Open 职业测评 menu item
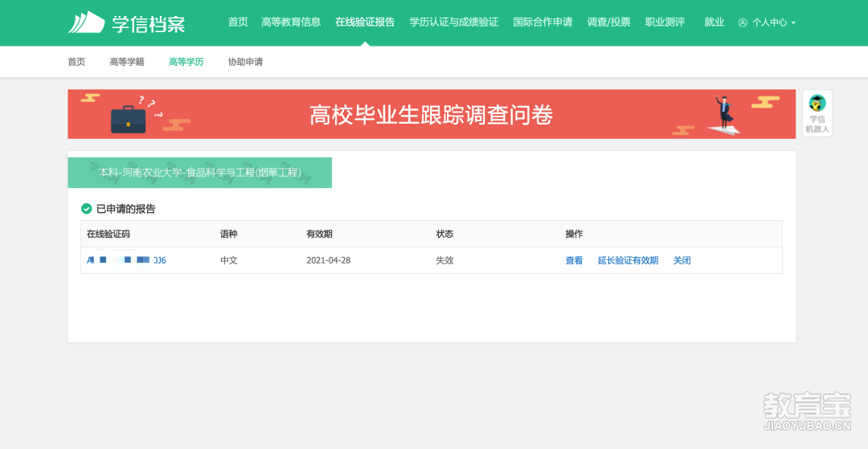Image resolution: width=868 pixels, height=449 pixels. 665,22
